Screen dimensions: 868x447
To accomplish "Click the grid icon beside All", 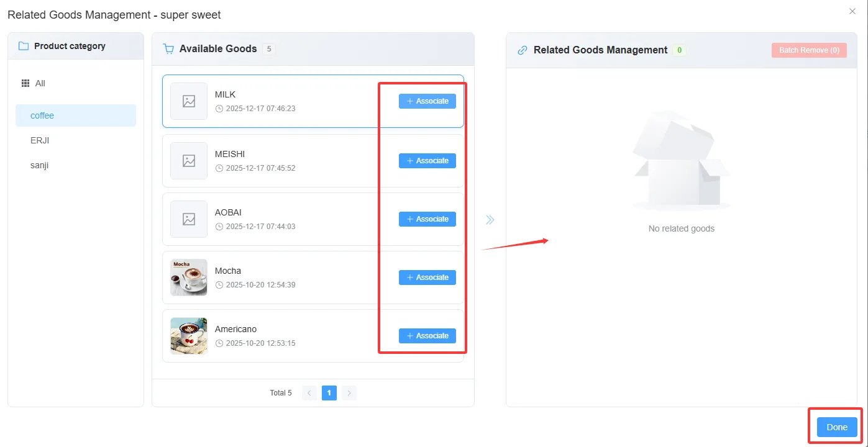I will (x=25, y=83).
